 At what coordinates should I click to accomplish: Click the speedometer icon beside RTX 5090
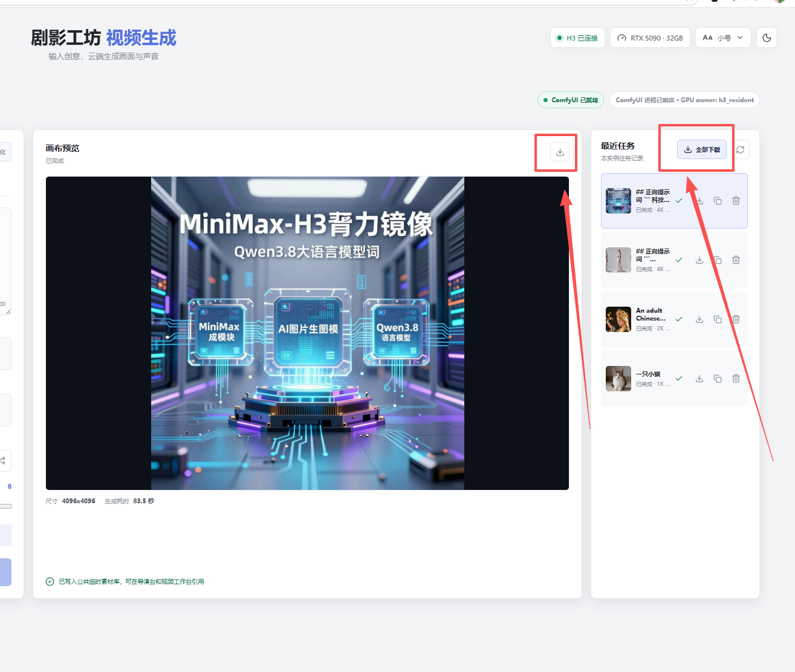621,38
